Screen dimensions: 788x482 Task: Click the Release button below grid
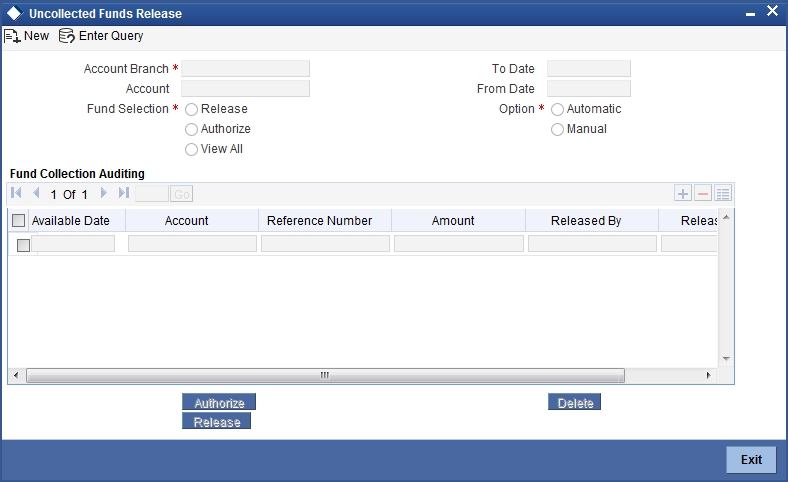pos(217,421)
